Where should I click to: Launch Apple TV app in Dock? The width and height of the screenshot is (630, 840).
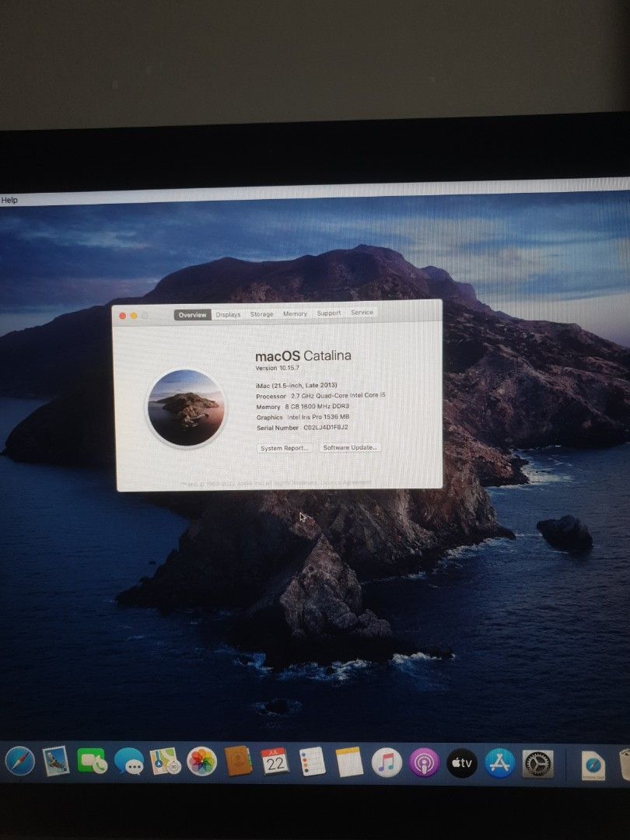(462, 763)
